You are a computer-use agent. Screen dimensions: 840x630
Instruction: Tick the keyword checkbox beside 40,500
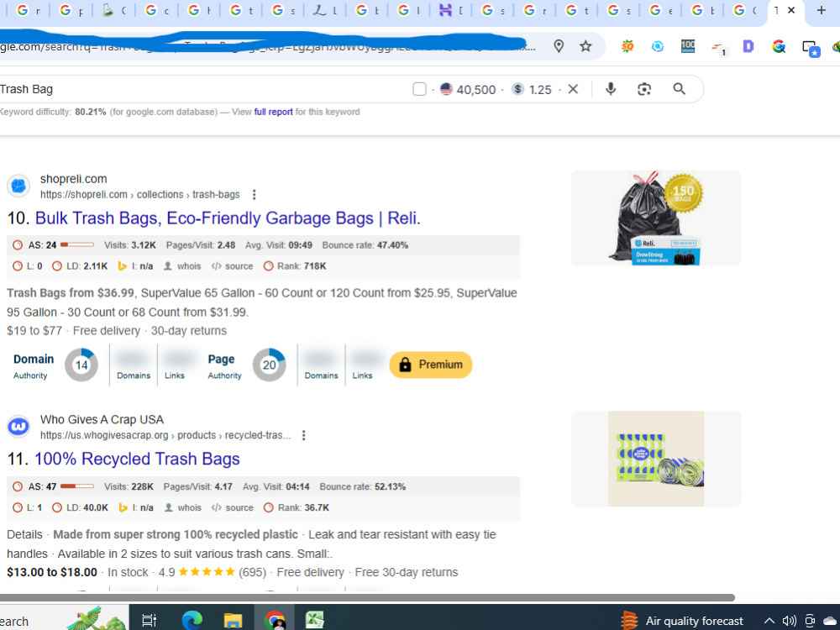tap(419, 89)
